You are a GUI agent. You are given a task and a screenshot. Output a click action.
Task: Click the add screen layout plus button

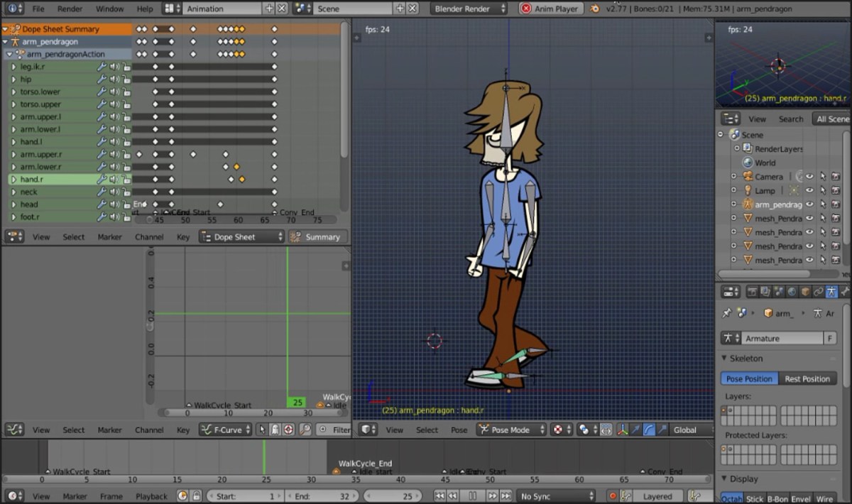tap(269, 9)
